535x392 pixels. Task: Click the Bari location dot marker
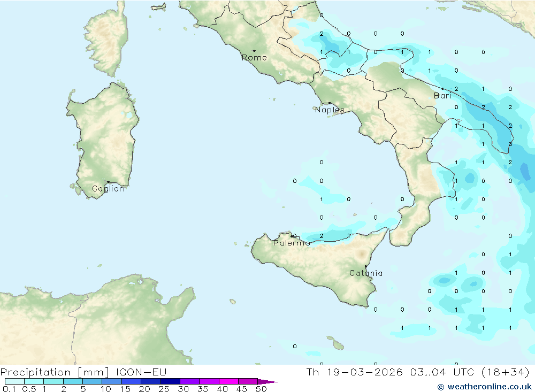(442, 89)
